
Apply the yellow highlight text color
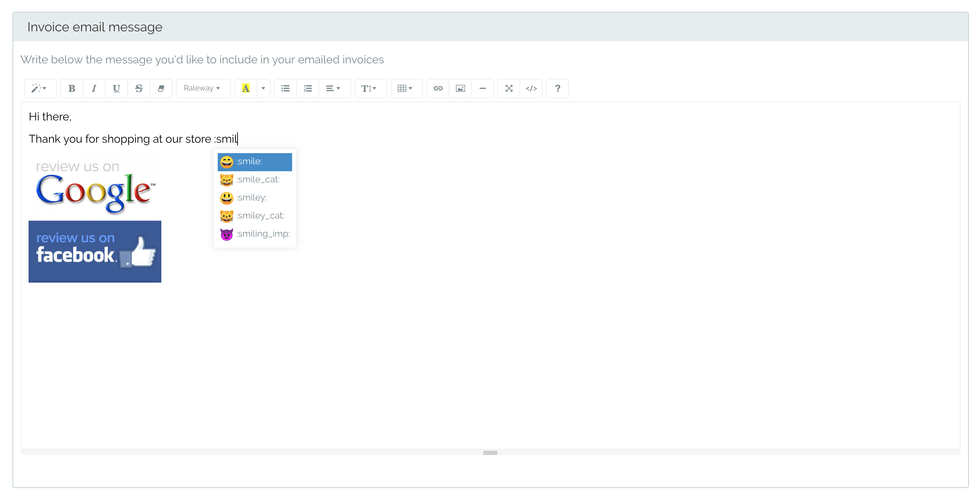[246, 88]
